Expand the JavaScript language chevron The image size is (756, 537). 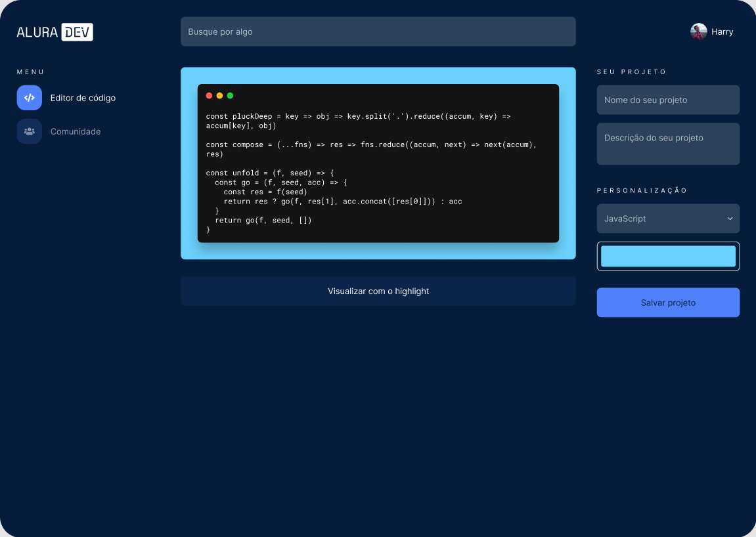click(730, 219)
